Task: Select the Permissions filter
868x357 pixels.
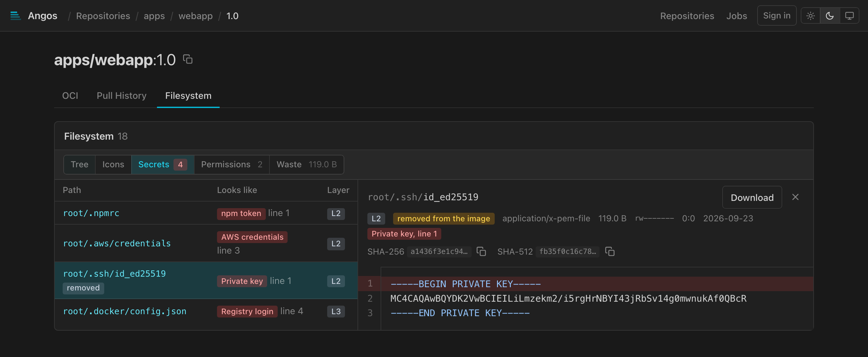Action: tap(232, 165)
